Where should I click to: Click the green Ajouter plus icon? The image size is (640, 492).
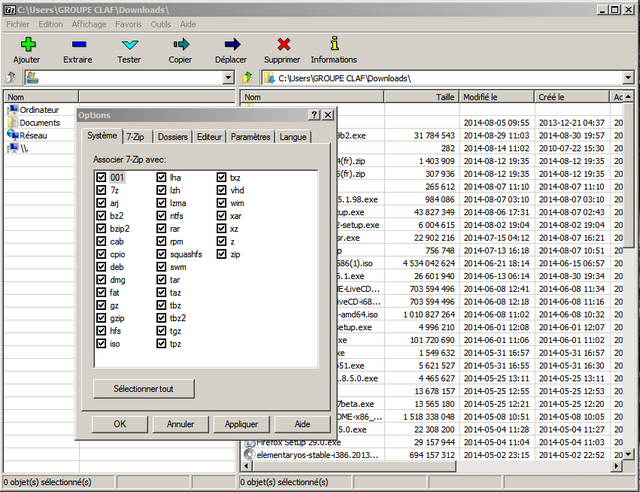(x=27, y=44)
